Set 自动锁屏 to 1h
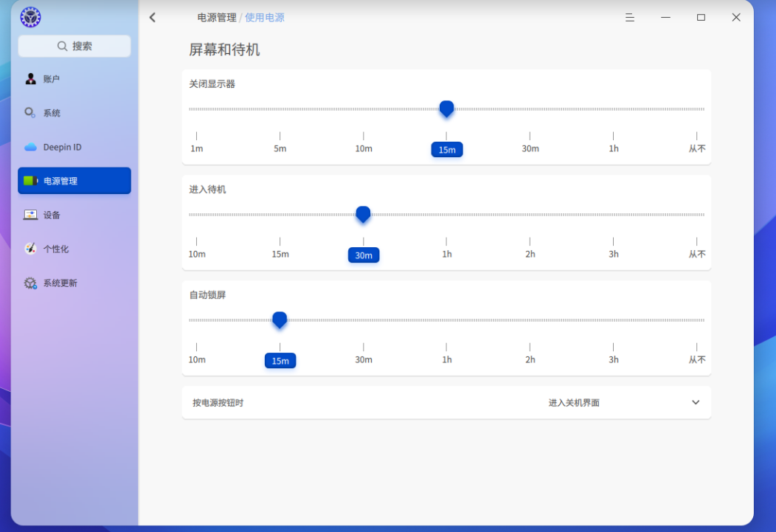The width and height of the screenshot is (776, 532). tap(446, 359)
